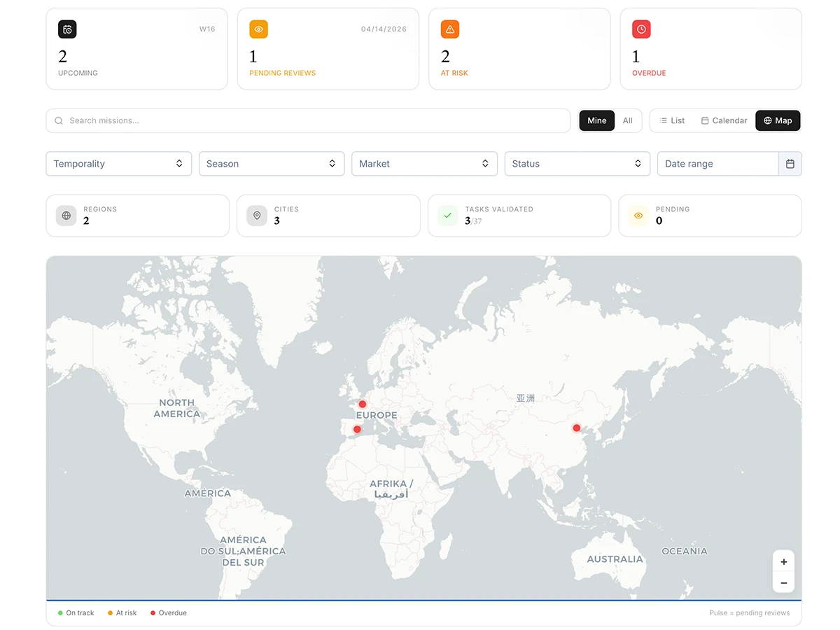This screenshot has height=630, width=840.
Task: Open the Calendar view
Action: 724,120
